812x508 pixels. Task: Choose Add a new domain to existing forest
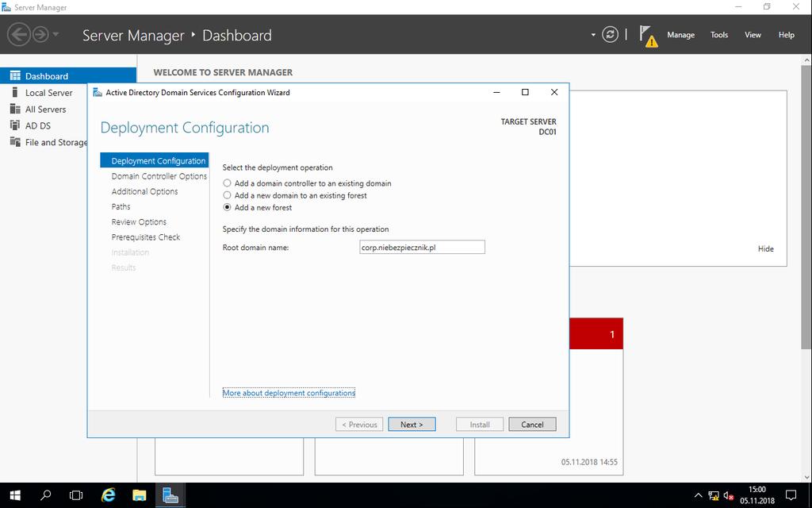(x=295, y=195)
